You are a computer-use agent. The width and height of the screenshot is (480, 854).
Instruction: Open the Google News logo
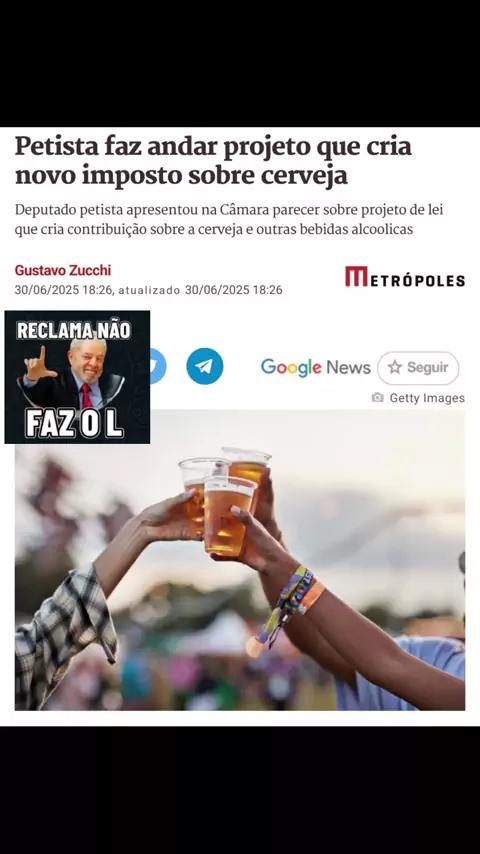coord(315,368)
